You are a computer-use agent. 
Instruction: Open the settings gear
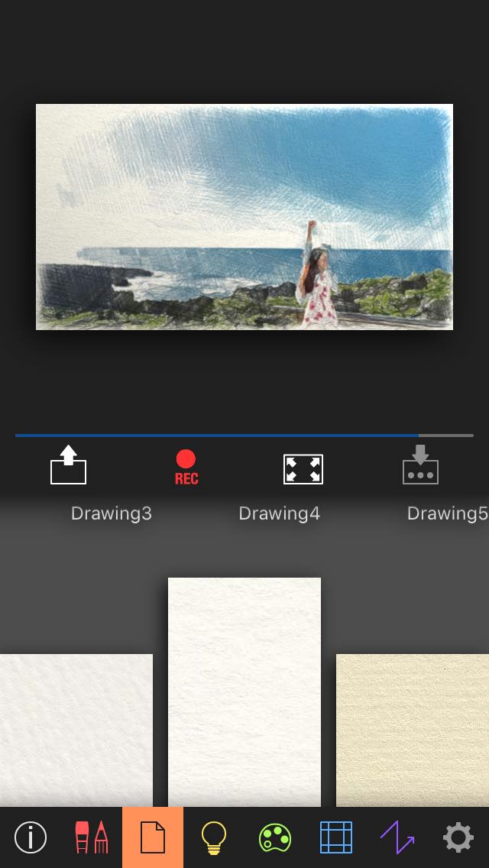(x=458, y=837)
